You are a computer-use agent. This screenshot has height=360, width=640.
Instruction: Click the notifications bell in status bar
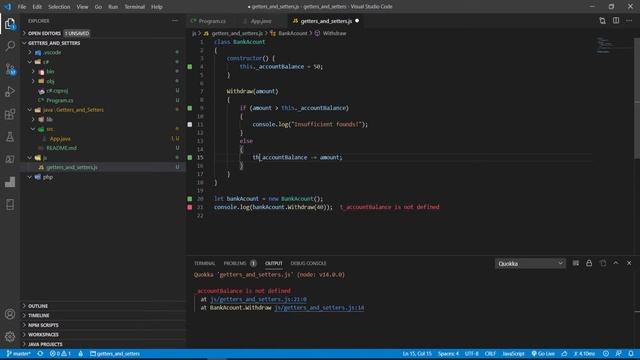(x=631, y=353)
